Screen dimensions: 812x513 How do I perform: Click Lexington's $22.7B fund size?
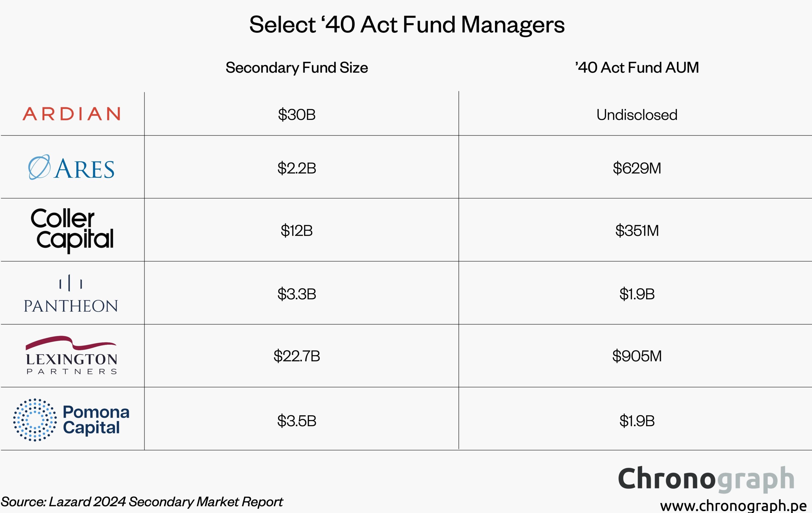click(297, 356)
